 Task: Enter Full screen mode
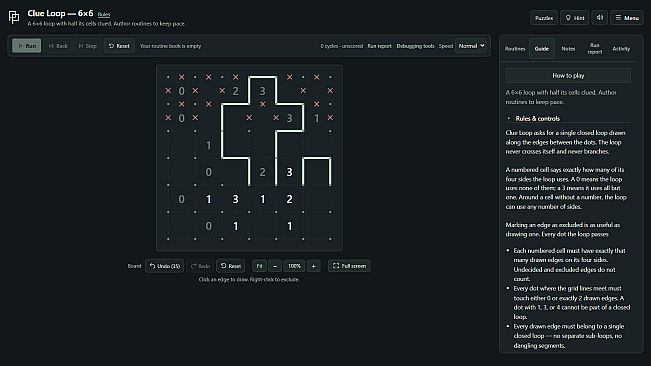pyautogui.click(x=349, y=266)
